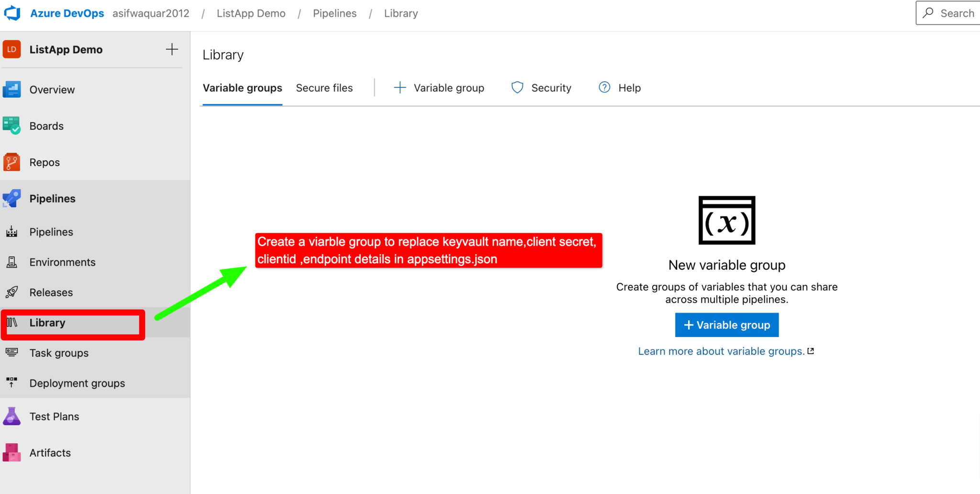The image size is (980, 494).
Task: Click the blue Variable group button
Action: [x=726, y=325]
